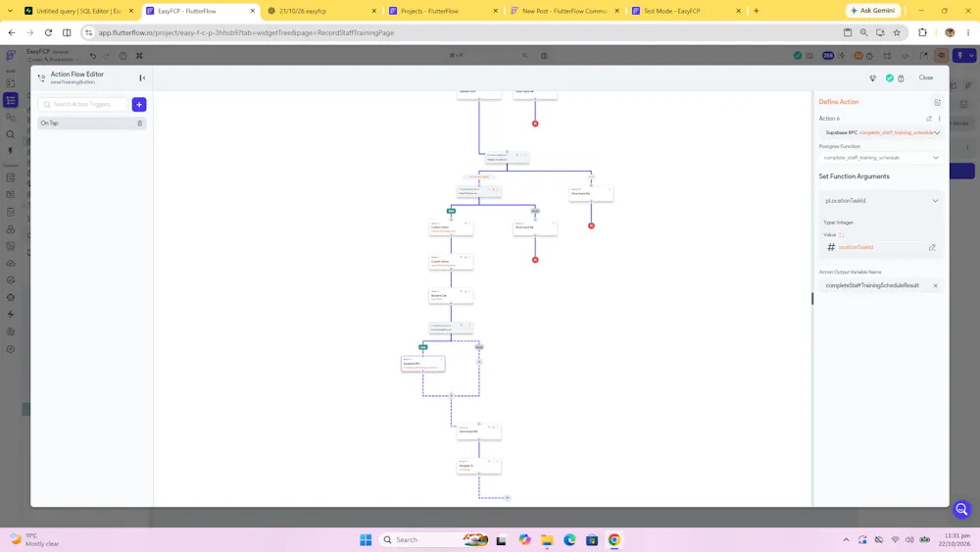Select the Navigate To action node
This screenshot has height=552, width=980.
tap(479, 466)
